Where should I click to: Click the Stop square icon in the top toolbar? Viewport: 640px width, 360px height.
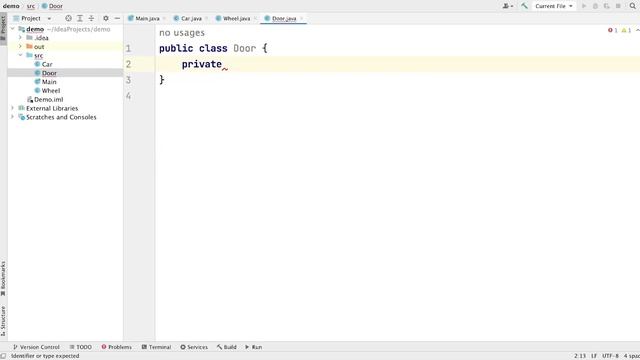(618, 6)
